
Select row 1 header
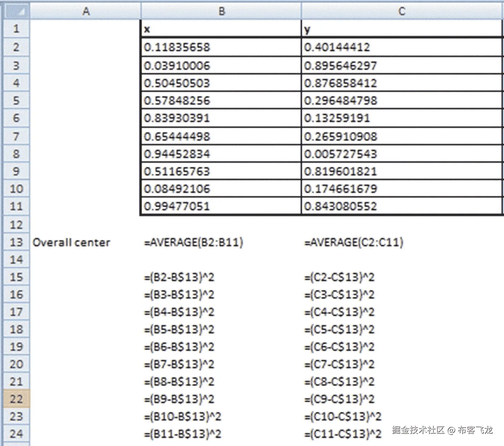(x=16, y=29)
